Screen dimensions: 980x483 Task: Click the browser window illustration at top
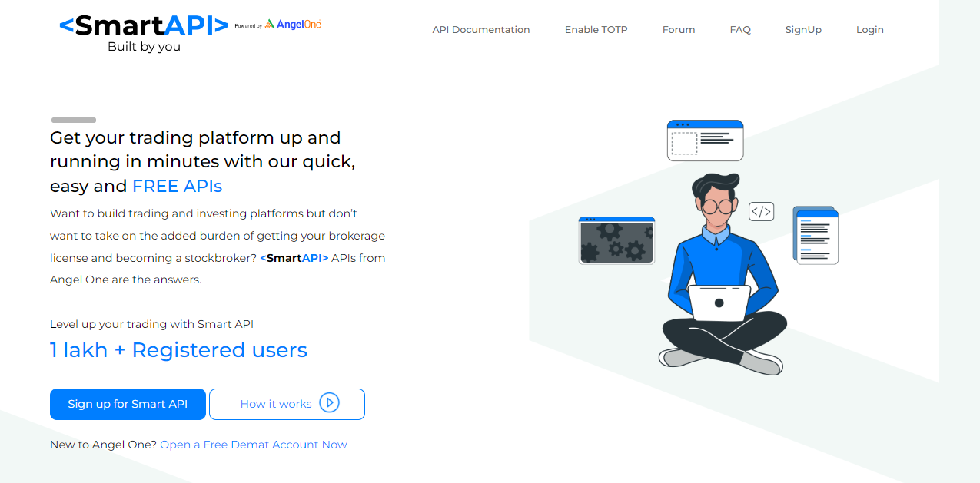click(705, 141)
